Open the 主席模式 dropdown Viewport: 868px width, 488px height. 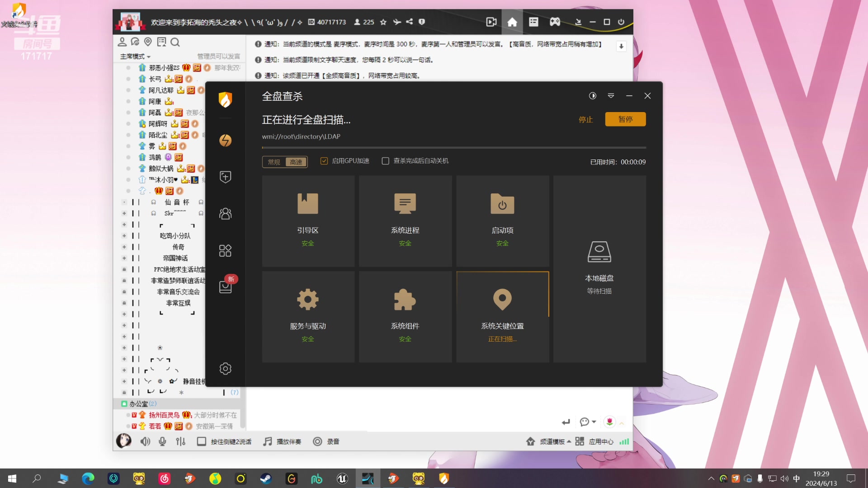pyautogui.click(x=134, y=56)
